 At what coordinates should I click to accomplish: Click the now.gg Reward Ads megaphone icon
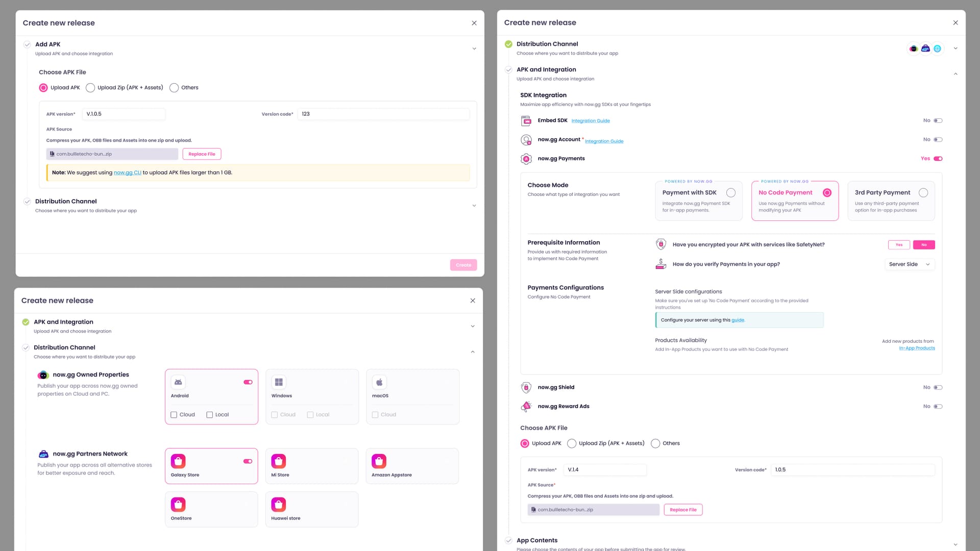(x=526, y=407)
